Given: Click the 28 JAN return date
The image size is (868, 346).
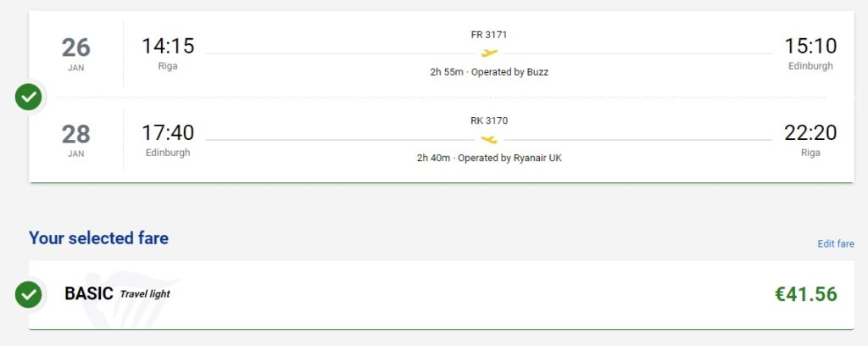Looking at the screenshot, I should [x=75, y=141].
